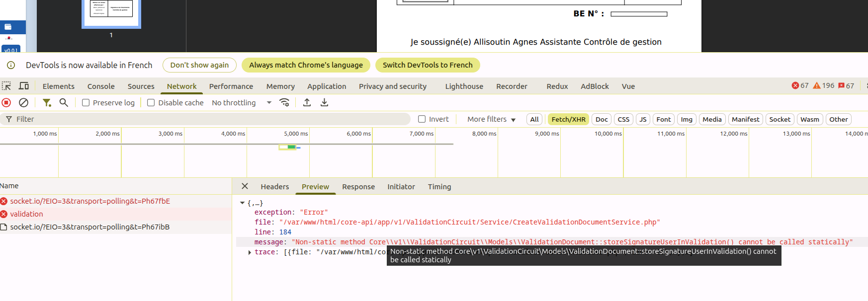Toggle the network filter funnel icon
Screen dimensions: 868x301
point(47,103)
